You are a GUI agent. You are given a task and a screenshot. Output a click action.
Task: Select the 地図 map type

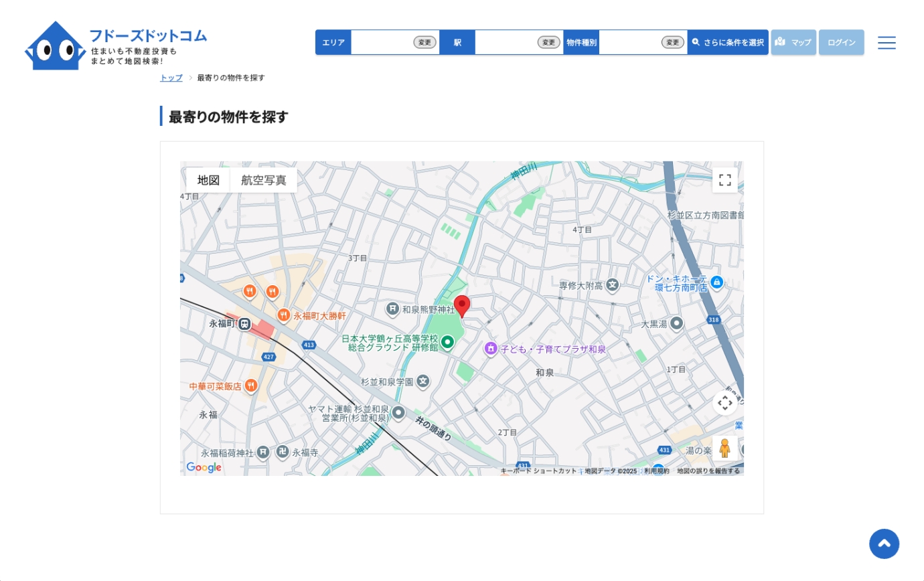[x=208, y=180]
